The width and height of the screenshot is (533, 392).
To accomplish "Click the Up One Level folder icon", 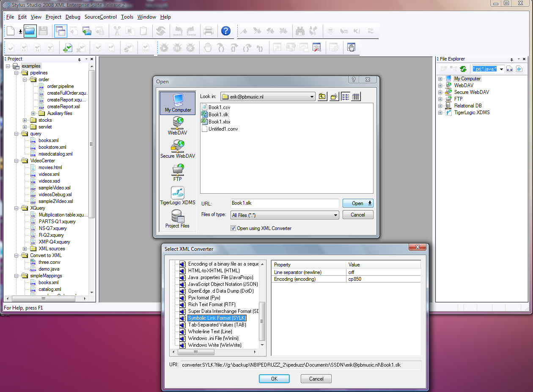I will [322, 97].
